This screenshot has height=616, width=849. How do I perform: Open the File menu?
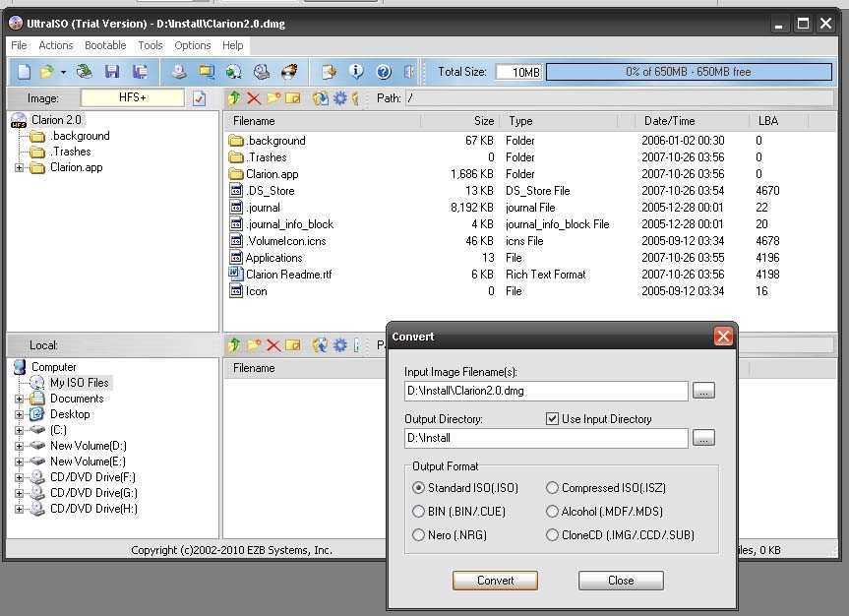[x=19, y=45]
